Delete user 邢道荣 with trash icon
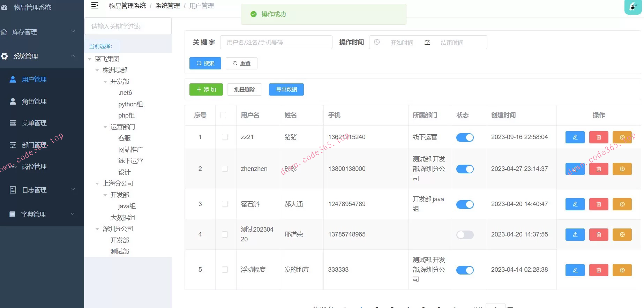The image size is (644, 308). click(599, 234)
